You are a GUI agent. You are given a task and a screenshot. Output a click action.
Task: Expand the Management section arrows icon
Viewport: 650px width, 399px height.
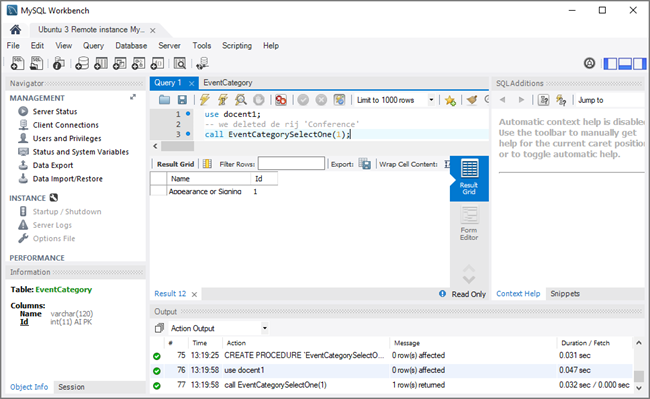pos(133,97)
